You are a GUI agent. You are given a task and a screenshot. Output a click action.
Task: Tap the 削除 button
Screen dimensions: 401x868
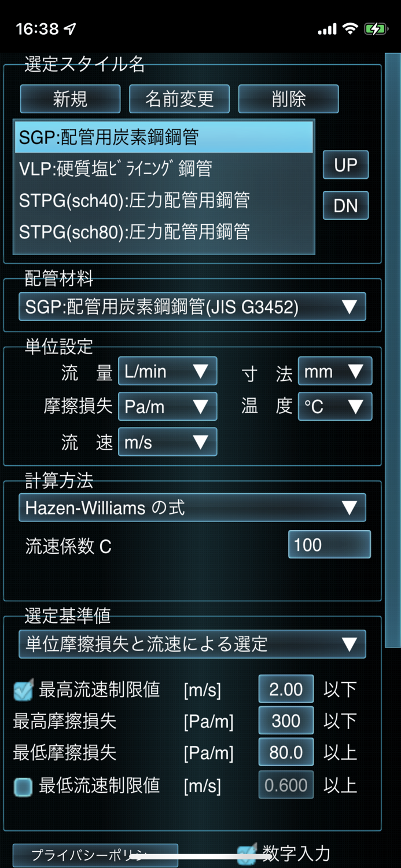[x=289, y=99]
